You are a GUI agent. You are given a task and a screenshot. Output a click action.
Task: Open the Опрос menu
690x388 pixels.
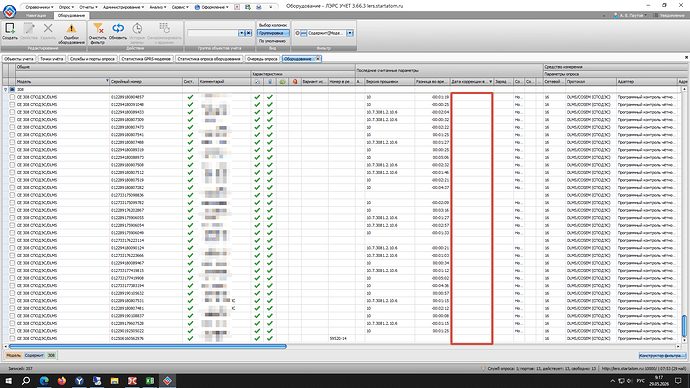66,7
